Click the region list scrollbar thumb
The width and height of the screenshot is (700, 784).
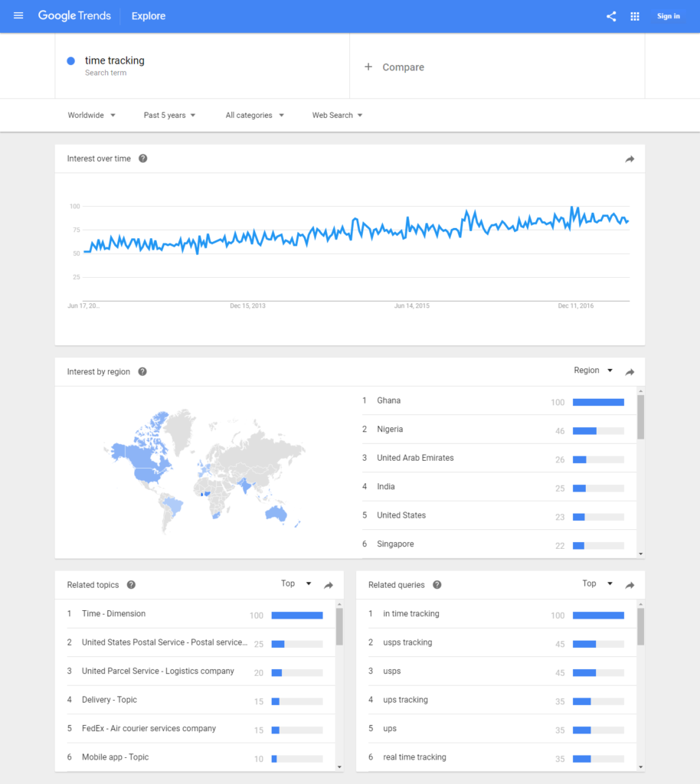coord(640,417)
